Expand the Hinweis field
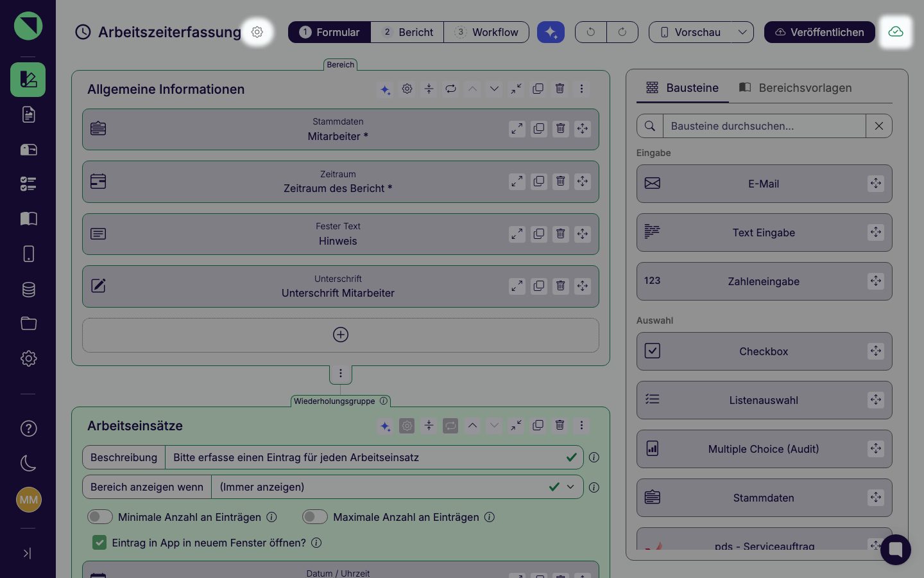 [x=517, y=234]
